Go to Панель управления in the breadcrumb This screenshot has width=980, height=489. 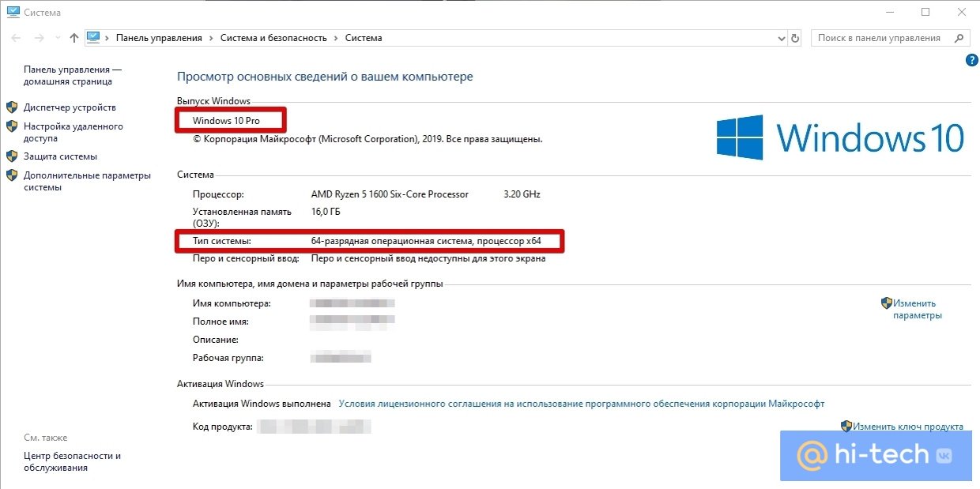159,38
